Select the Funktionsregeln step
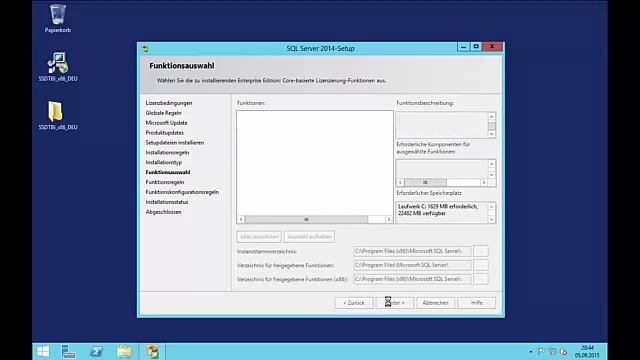 [x=165, y=182]
